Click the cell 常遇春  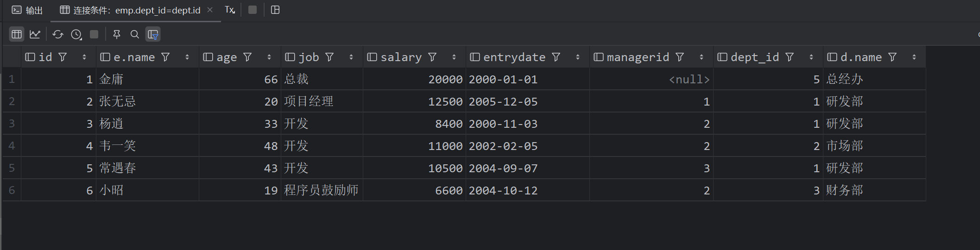147,168
